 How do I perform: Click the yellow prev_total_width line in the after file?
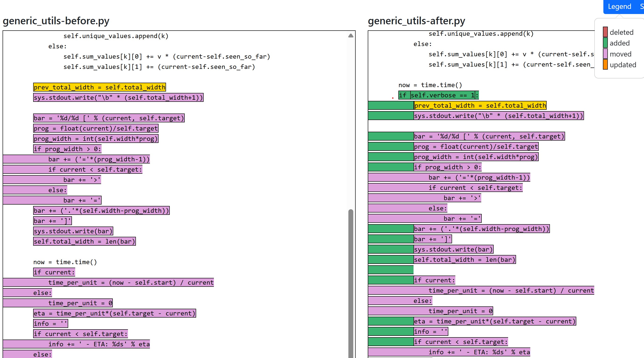pyautogui.click(x=480, y=106)
